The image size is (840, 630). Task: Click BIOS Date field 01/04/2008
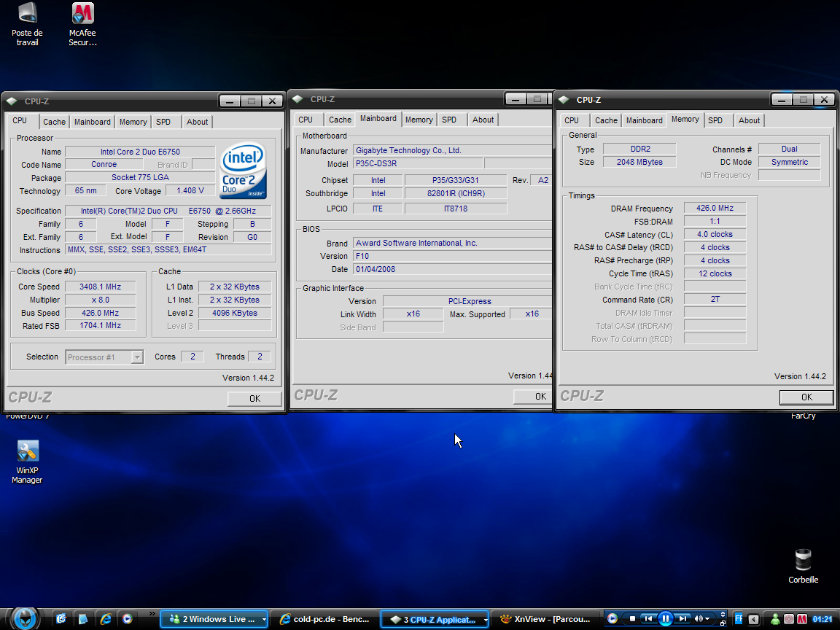click(452, 269)
